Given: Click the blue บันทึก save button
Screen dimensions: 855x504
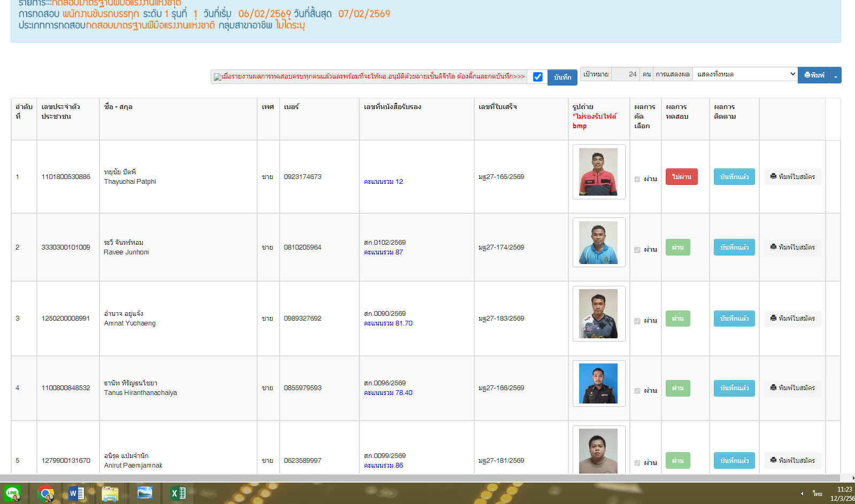Looking at the screenshot, I should point(562,77).
